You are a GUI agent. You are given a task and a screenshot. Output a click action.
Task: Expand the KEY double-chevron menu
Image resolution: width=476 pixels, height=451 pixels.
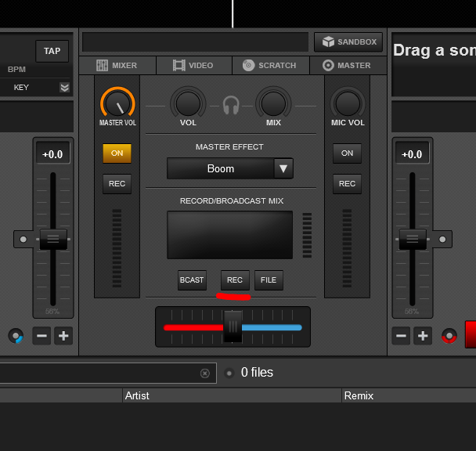click(65, 88)
